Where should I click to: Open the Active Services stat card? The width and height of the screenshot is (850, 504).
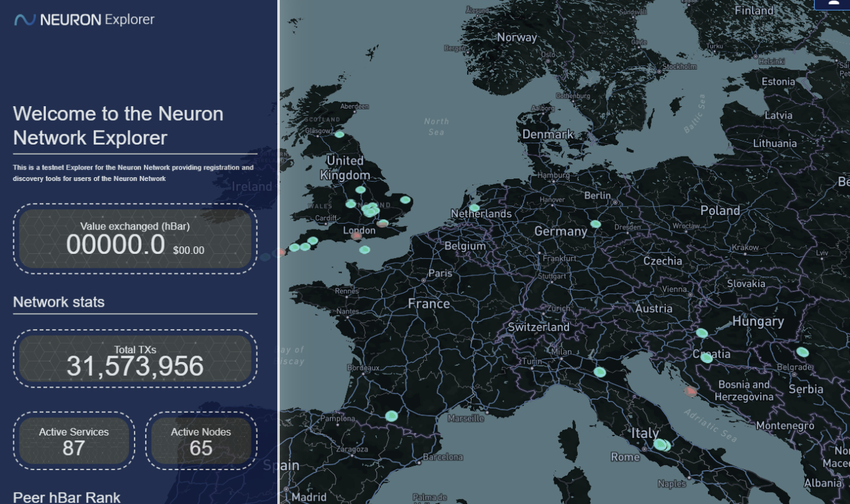pos(74,441)
